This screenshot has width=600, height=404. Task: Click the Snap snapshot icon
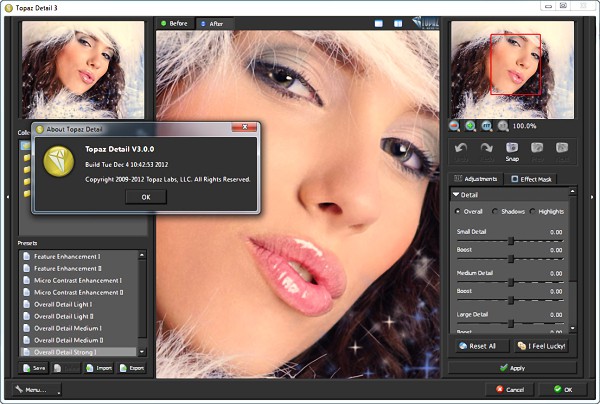tap(512, 148)
